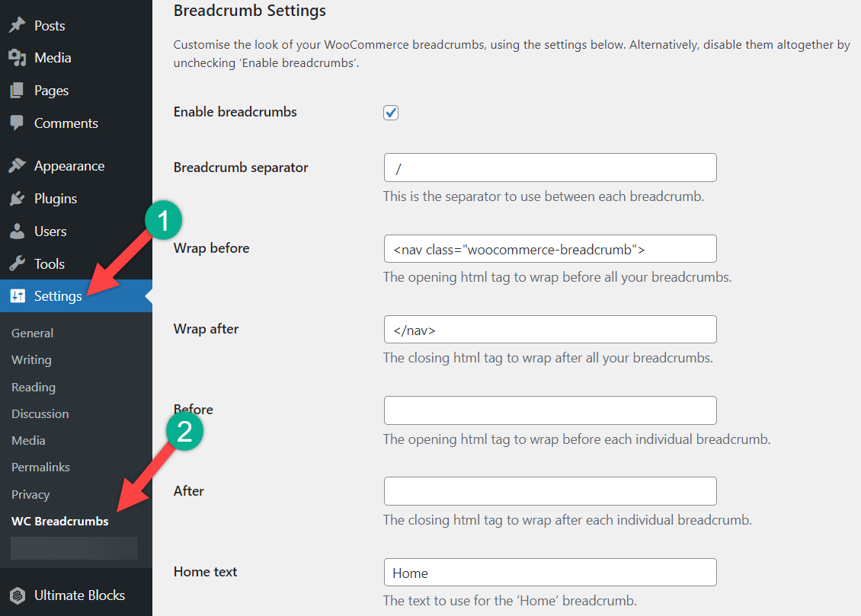The height and width of the screenshot is (616, 861).
Task: Click the Posts pushpin icon
Action: [17, 25]
